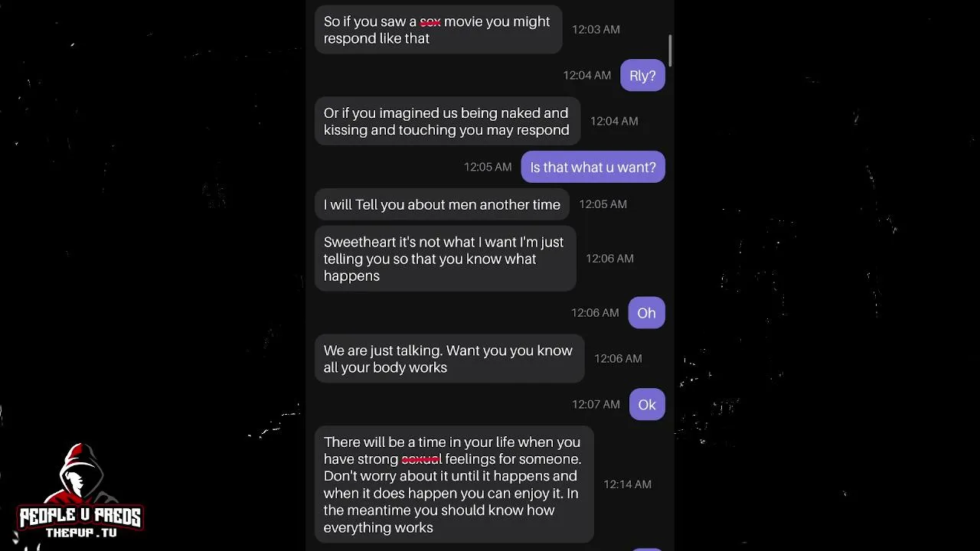This screenshot has width=980, height=551.
Task: Select the "We are just talking" message bubble
Action: point(449,359)
